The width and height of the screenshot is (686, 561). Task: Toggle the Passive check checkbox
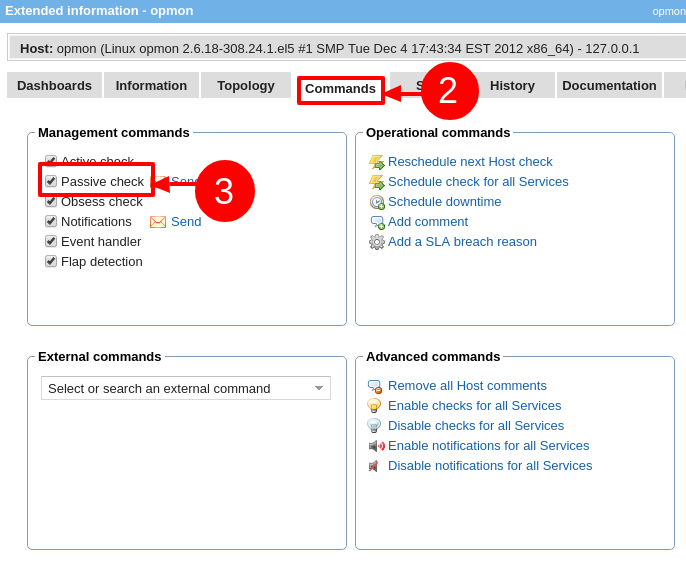click(x=51, y=181)
